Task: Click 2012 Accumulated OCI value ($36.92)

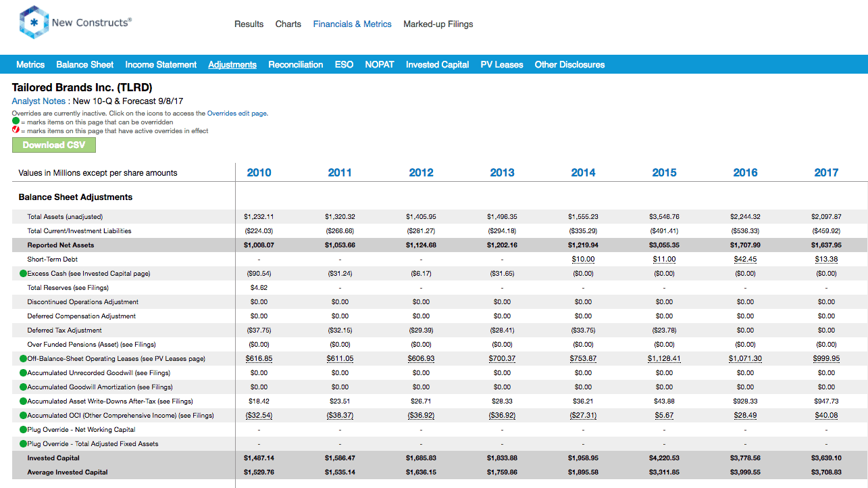Action: [x=421, y=416]
